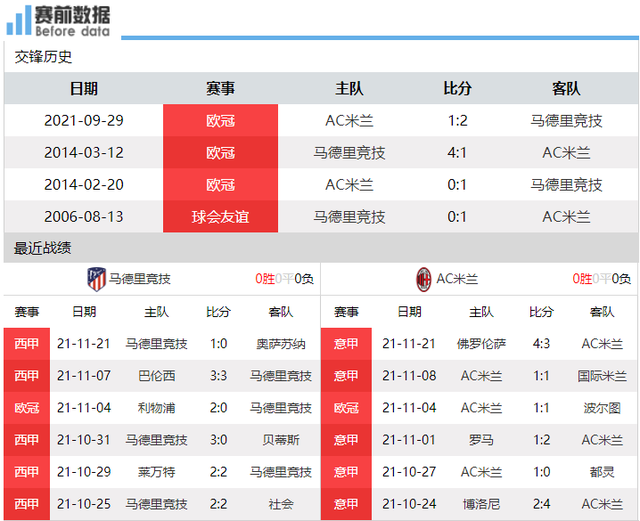Click 利物浦 home team in 21-11-04 row
The height and width of the screenshot is (521, 640).
[x=156, y=408]
